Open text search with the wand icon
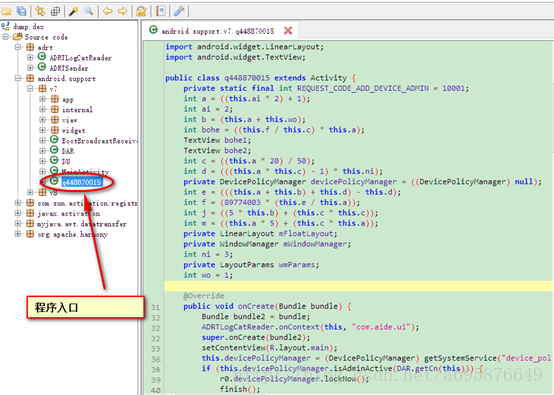The height and width of the screenshot is (395, 554). (x=73, y=11)
